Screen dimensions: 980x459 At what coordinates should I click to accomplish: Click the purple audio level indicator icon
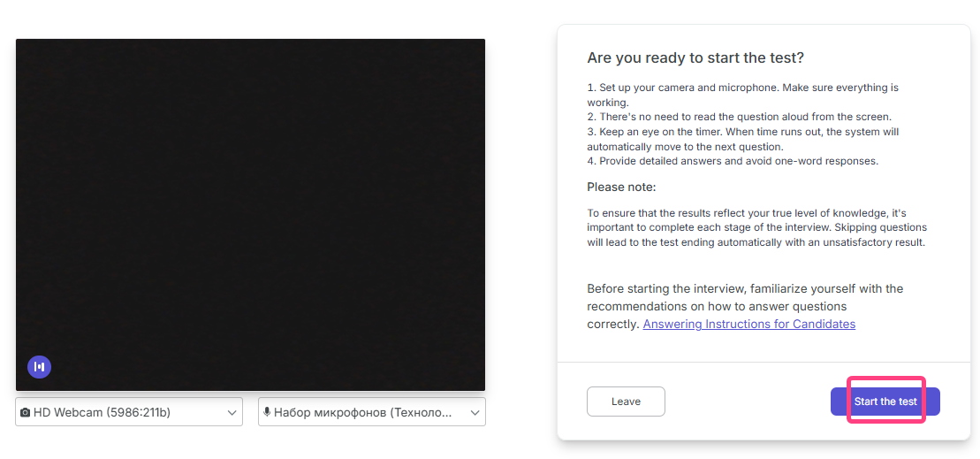(x=39, y=367)
